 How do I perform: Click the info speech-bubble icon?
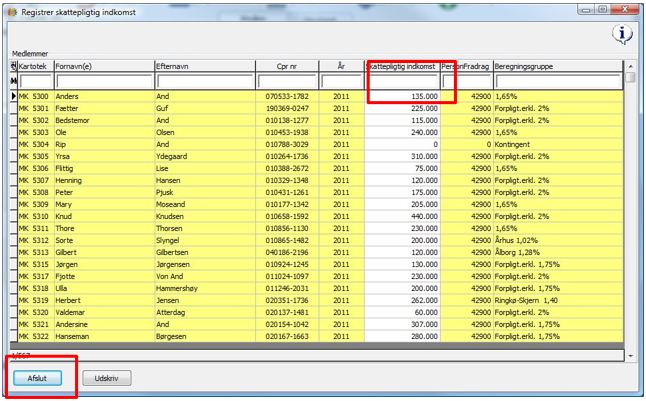pos(622,34)
